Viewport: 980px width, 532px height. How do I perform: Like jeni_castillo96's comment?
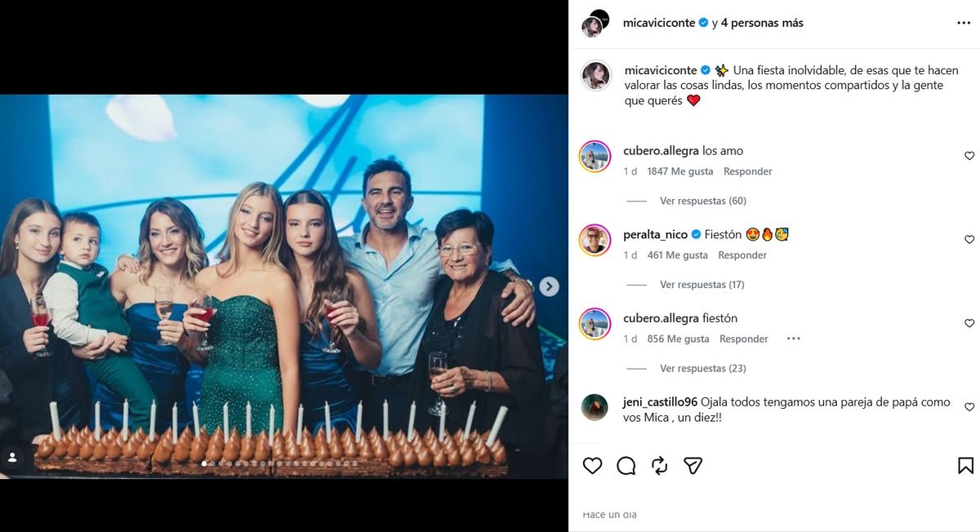coord(969,407)
